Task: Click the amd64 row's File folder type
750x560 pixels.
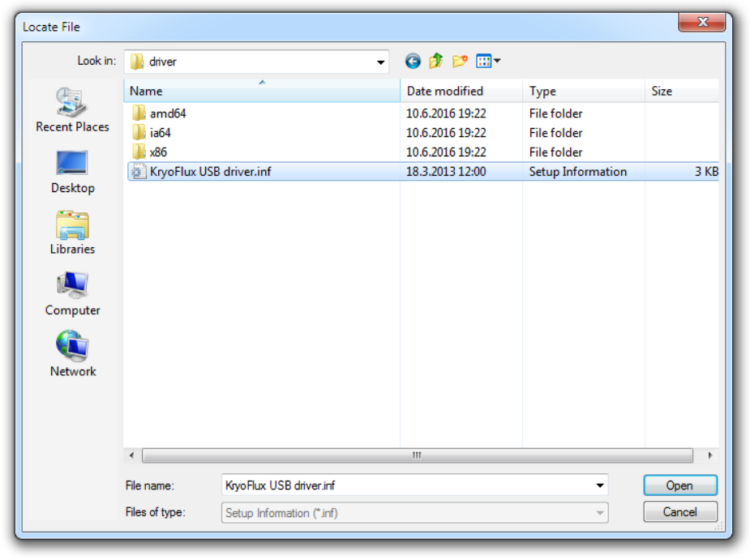Action: 555,113
